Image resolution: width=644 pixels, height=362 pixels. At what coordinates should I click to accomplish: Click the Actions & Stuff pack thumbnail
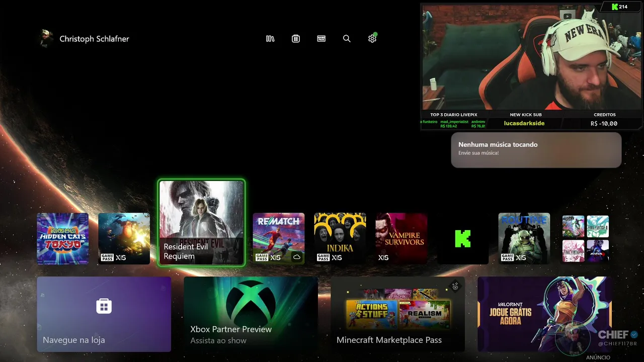pyautogui.click(x=372, y=314)
